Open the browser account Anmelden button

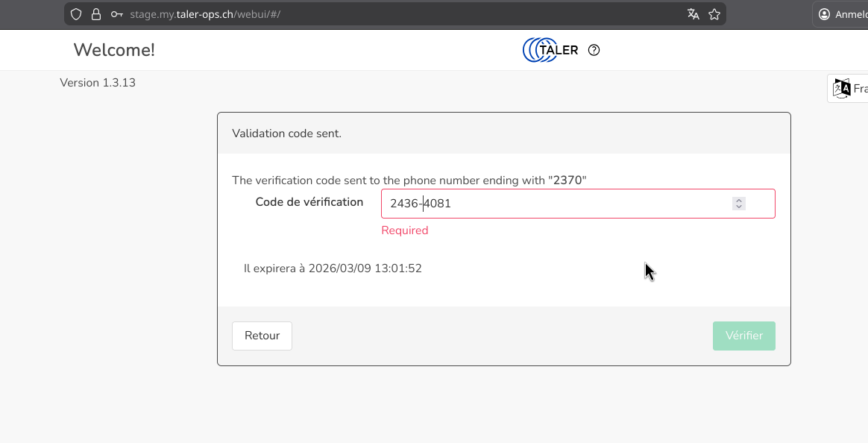(x=842, y=14)
